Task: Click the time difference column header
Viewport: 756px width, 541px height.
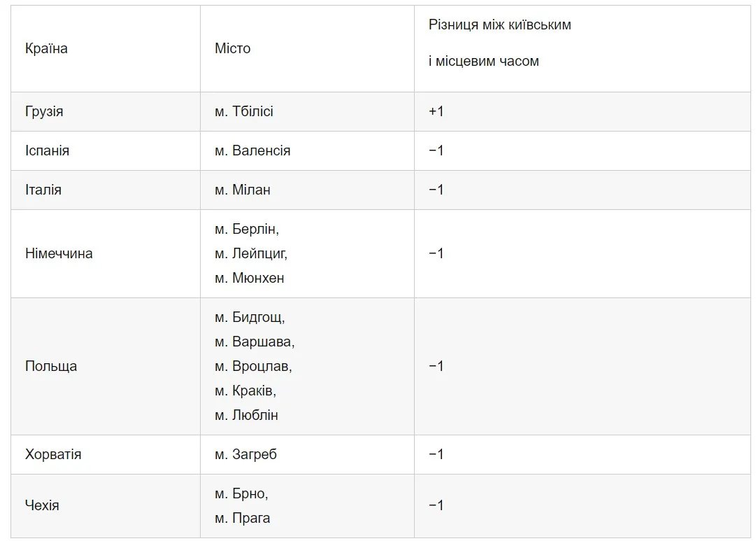Action: tap(499, 43)
